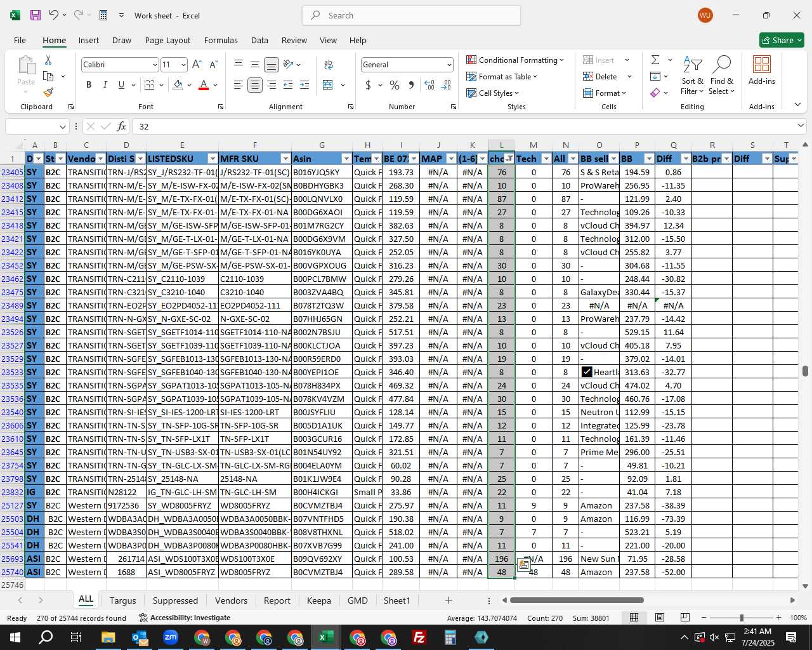The height and width of the screenshot is (650, 812).
Task: Open the filter dropdown on the LISTEDSKU column
Action: click(x=213, y=159)
